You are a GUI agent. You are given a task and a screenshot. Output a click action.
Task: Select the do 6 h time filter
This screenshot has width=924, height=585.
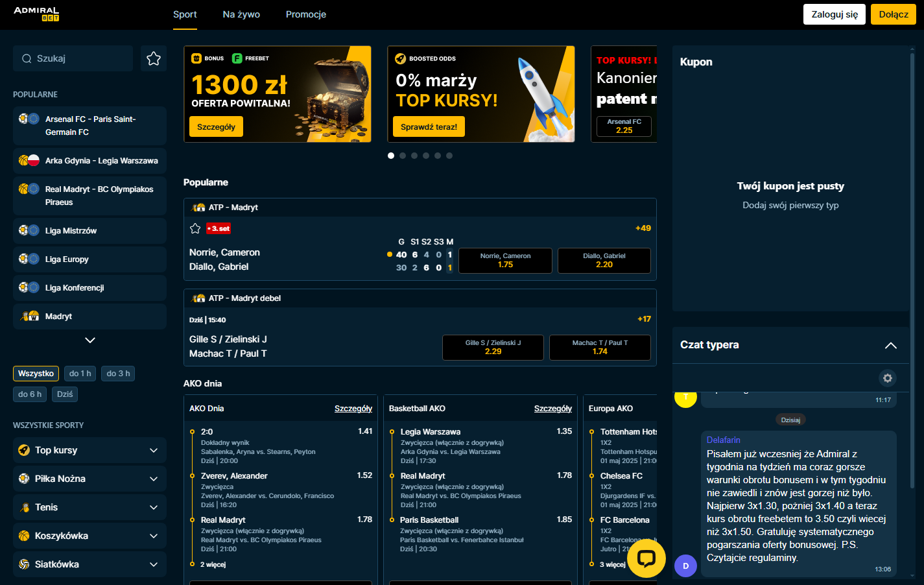(30, 394)
